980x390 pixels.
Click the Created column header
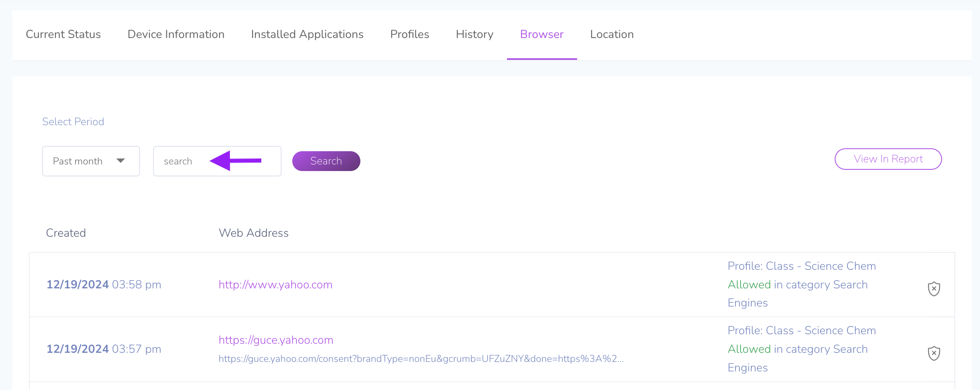[x=66, y=233]
